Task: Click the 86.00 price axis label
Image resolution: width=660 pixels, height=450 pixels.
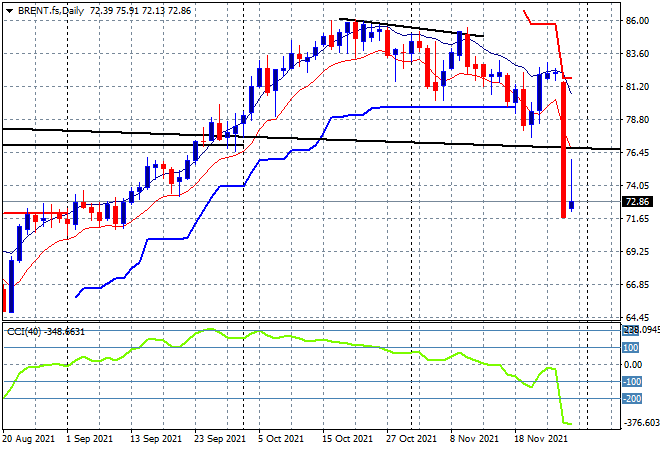Action: point(637,20)
